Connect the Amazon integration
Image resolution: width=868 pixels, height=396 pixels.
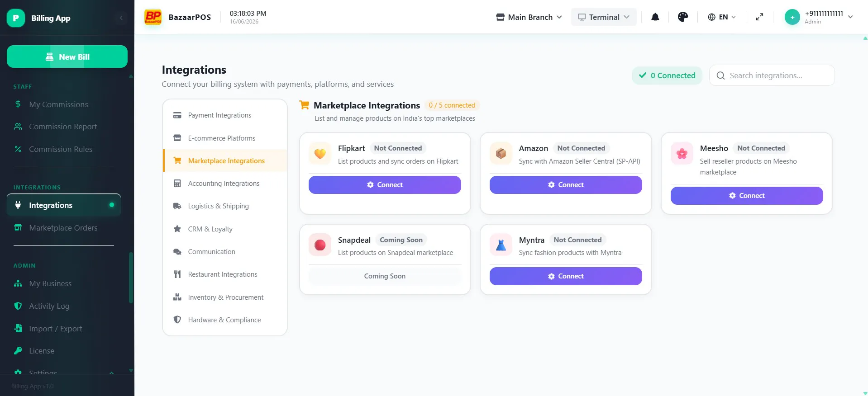(566, 185)
